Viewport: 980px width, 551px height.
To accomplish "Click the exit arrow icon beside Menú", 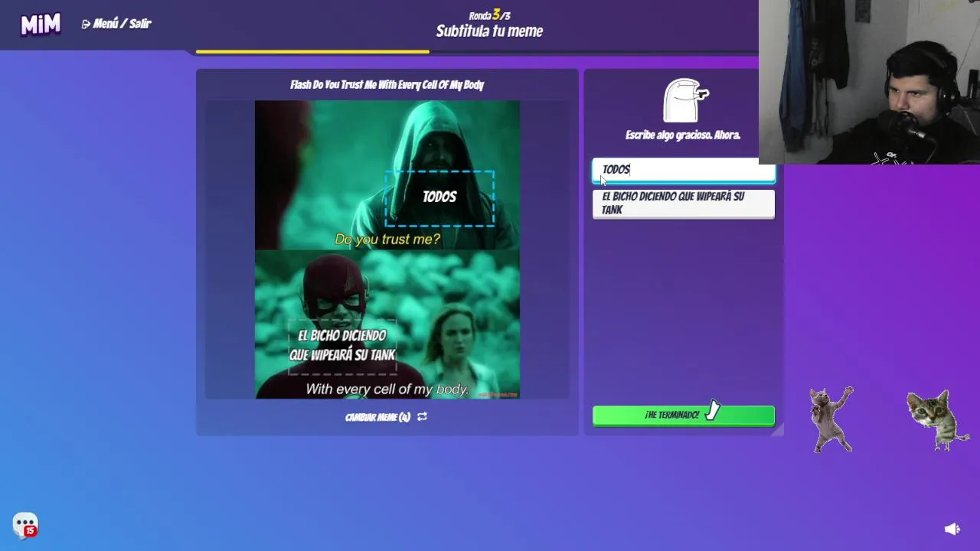I will pos(86,24).
